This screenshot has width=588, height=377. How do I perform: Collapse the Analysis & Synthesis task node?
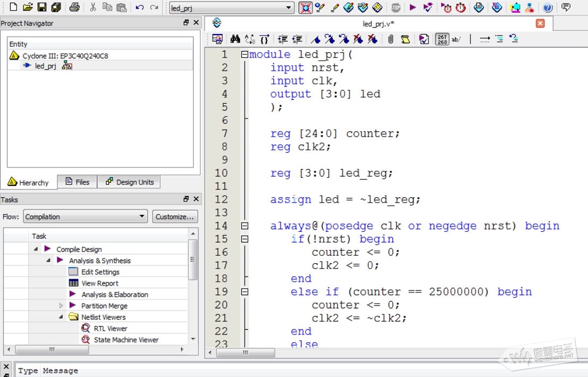(48, 261)
